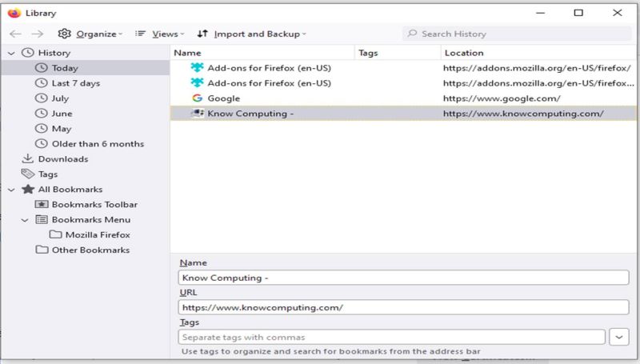This screenshot has width=640, height=364.
Task: Click the https://www.knowcomputing.com/ location cell
Action: pos(523,114)
